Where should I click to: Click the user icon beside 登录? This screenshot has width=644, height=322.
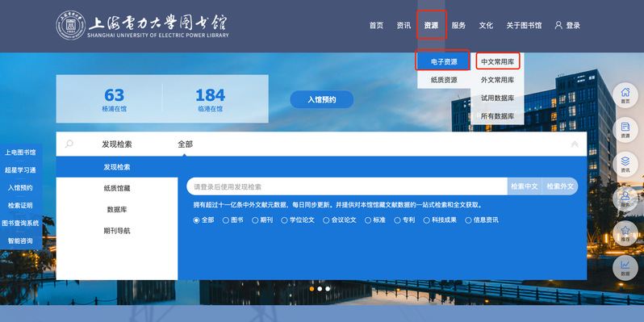(x=558, y=25)
